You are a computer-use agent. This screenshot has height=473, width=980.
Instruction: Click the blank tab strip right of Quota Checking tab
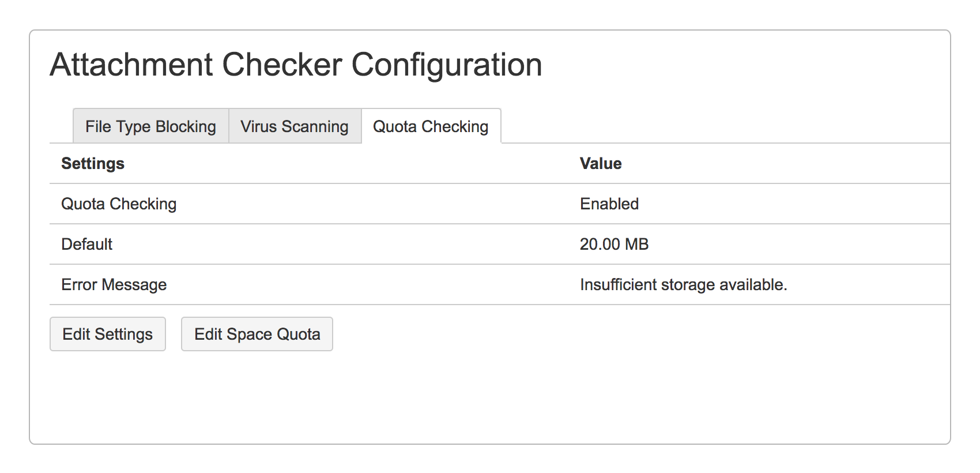tap(721, 126)
